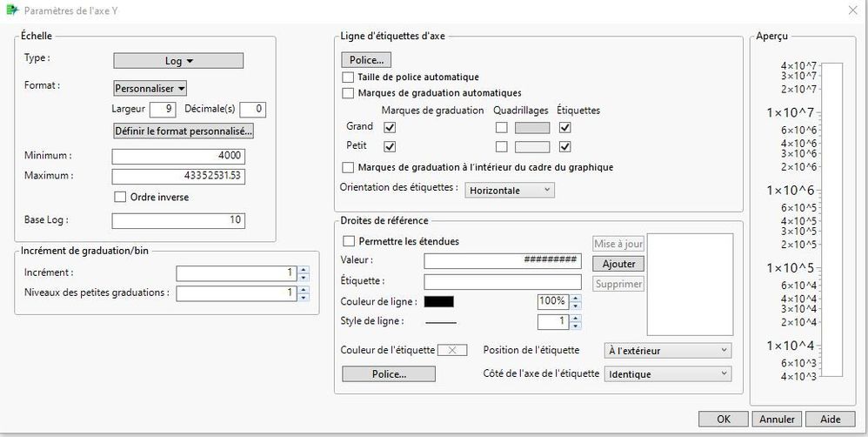Image resolution: width=868 pixels, height=437 pixels.
Task: Increase the Incrément stepper value
Action: click(x=304, y=270)
